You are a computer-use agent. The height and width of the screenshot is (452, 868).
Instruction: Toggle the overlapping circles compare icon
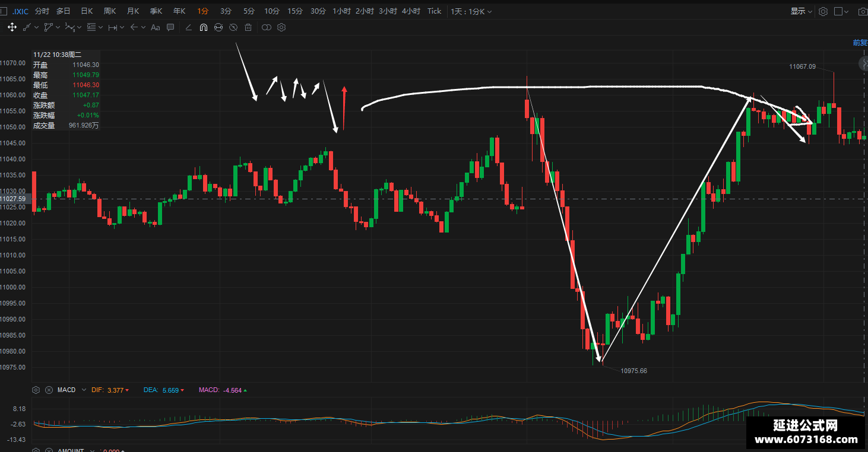pyautogui.click(x=266, y=27)
